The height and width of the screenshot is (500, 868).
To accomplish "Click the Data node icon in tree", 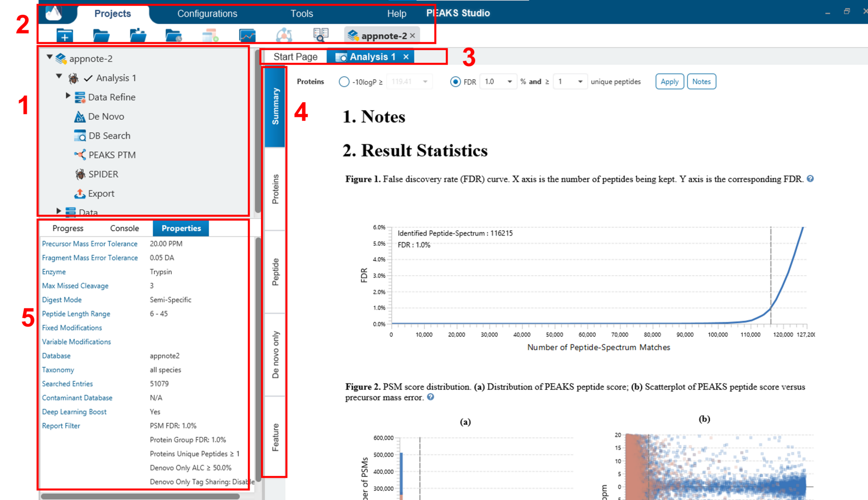I will [71, 212].
